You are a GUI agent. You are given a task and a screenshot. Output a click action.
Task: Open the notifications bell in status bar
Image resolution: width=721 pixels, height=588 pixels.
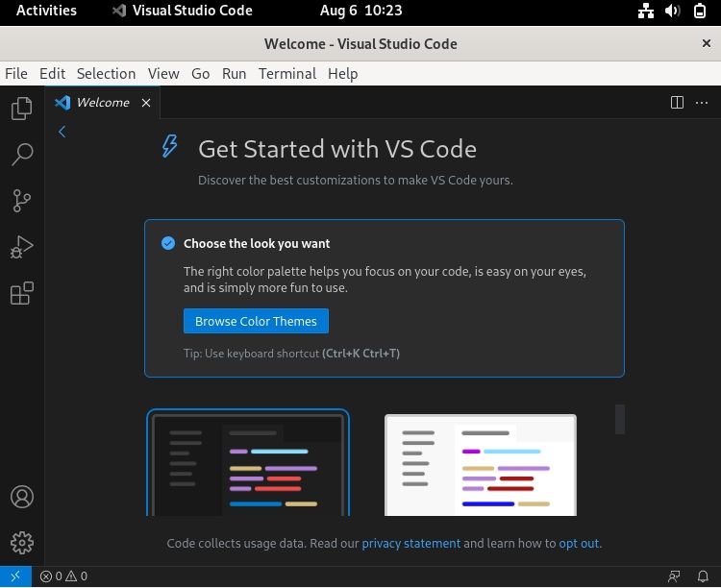[x=703, y=576]
